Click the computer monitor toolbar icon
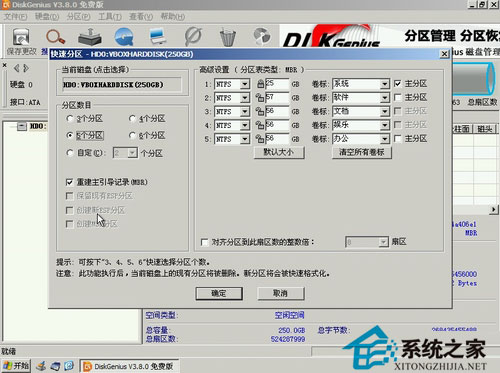 coord(158,37)
